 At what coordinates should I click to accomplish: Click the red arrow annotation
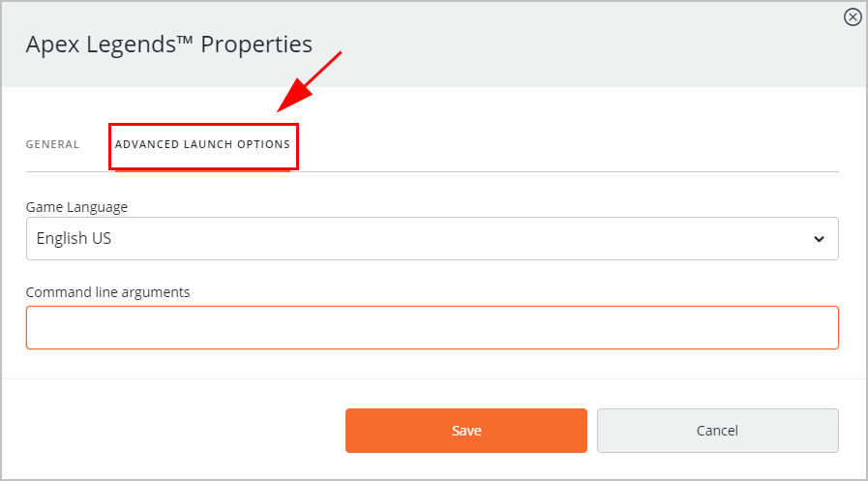point(308,81)
